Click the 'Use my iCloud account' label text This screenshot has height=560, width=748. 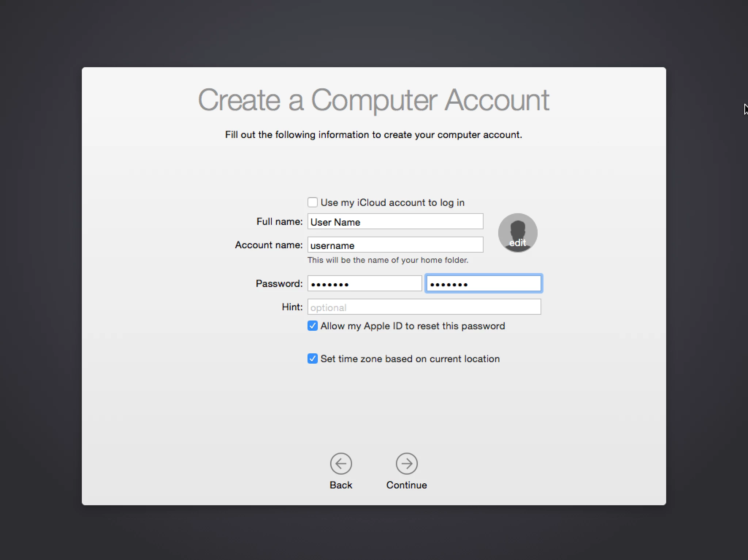[x=392, y=203]
